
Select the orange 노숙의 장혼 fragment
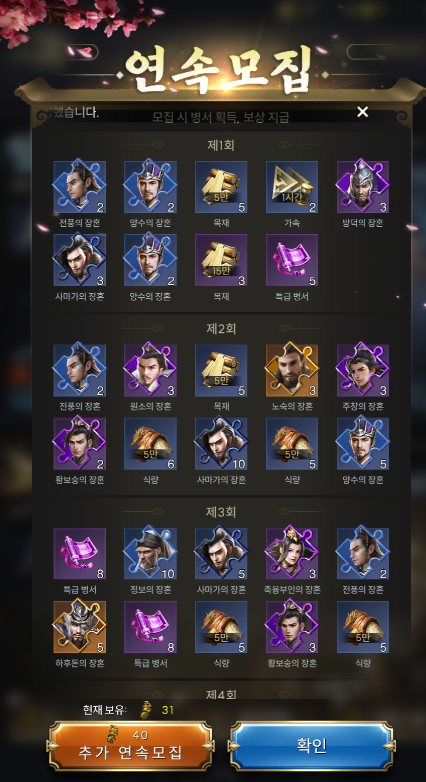pos(292,371)
